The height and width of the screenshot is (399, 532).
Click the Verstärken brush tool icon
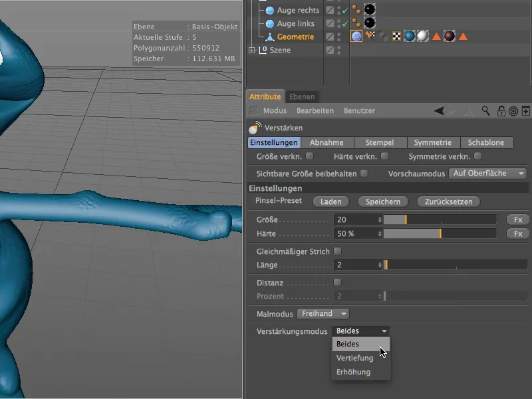click(x=255, y=128)
